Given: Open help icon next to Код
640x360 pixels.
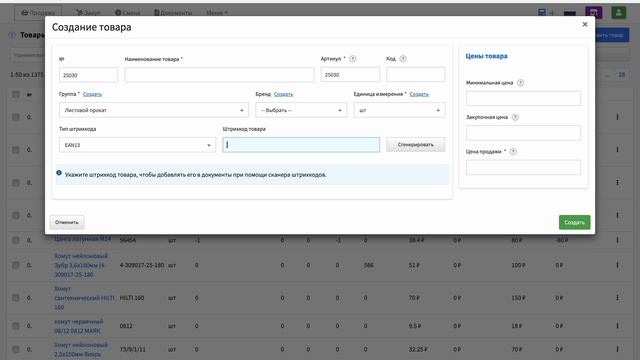Looking at the screenshot, I should tap(403, 59).
